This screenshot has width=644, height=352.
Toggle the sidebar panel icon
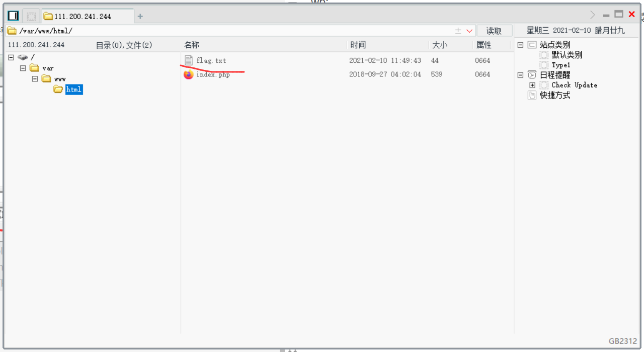coord(13,16)
